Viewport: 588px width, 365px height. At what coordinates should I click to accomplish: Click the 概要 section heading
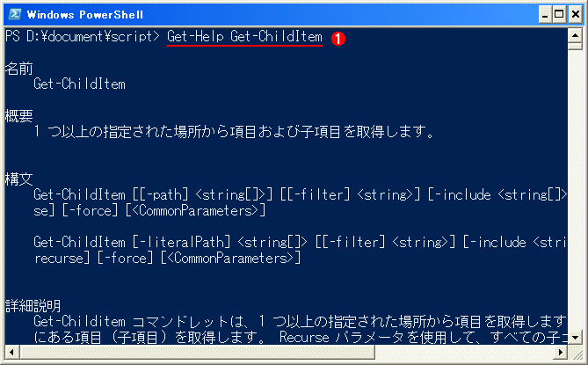coord(19,116)
